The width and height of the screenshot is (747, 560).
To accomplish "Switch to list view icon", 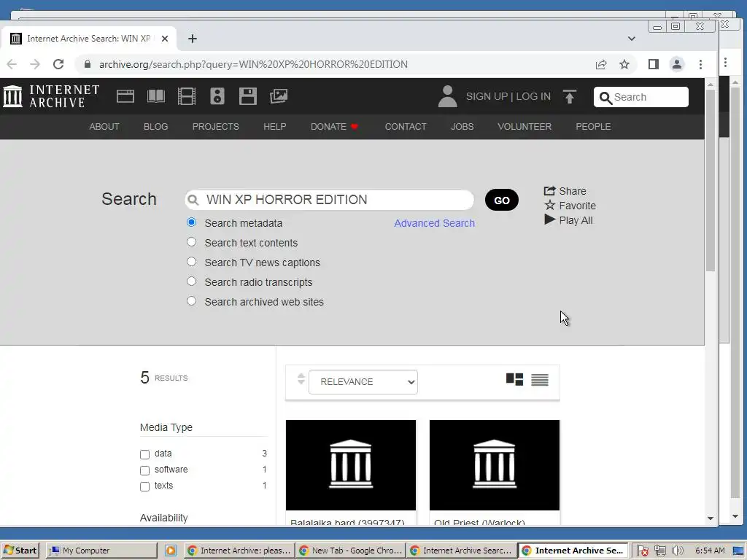I will 540,379.
